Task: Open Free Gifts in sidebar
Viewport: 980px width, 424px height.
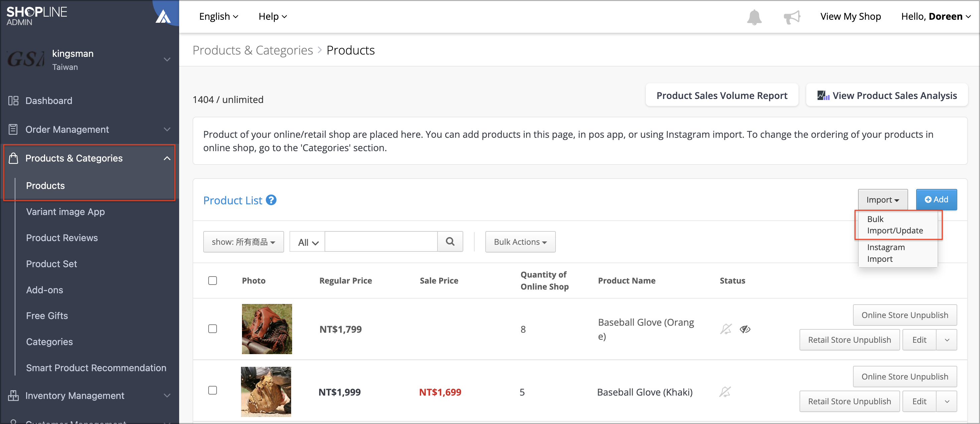Action: [47, 316]
